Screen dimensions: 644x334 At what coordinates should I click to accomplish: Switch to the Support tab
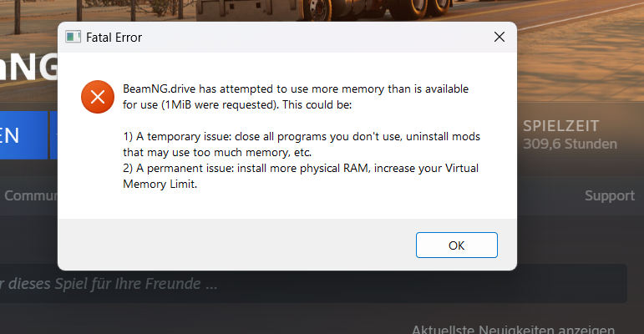click(x=610, y=195)
